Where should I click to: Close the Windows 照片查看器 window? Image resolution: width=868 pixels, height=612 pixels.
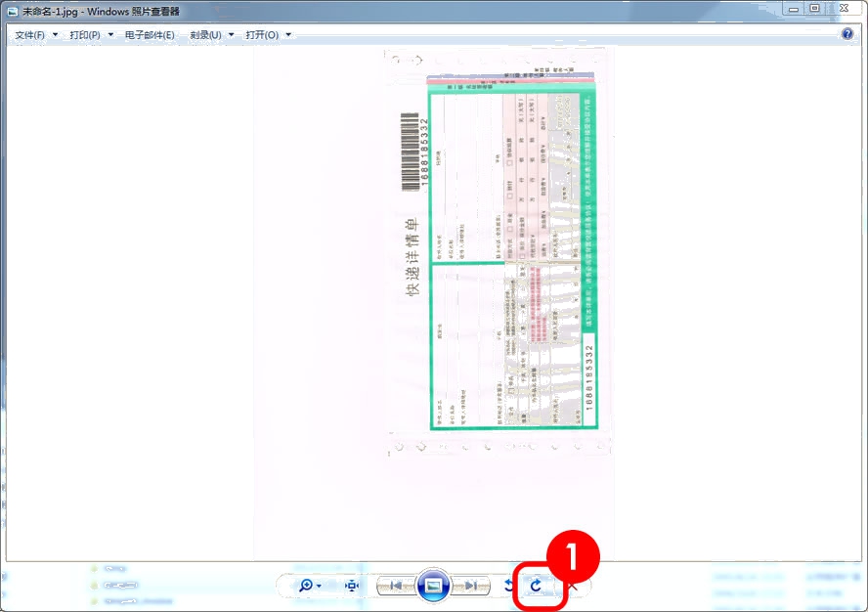[x=846, y=9]
